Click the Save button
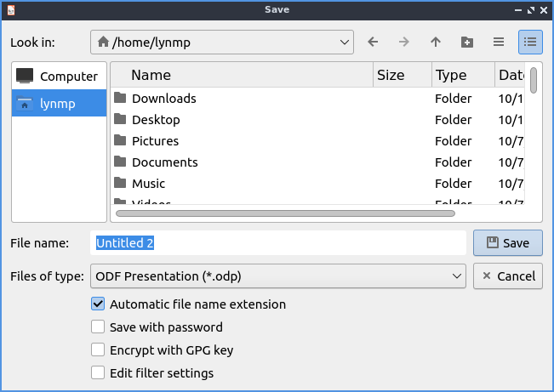This screenshot has height=392, width=554. 507,243
